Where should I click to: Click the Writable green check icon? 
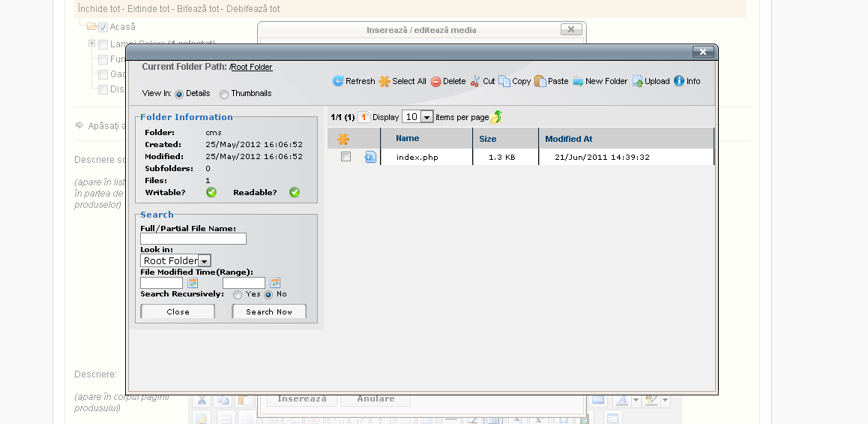click(211, 192)
